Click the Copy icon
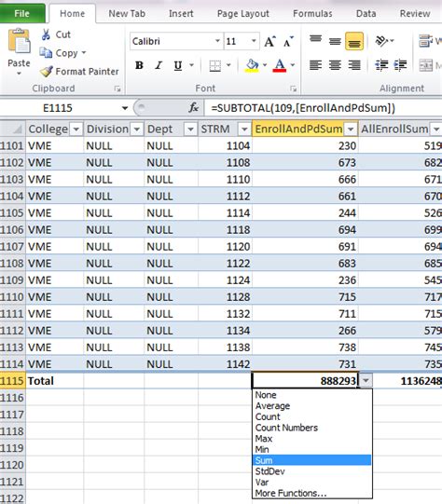Screen dimensions: 442x504 tap(46, 53)
